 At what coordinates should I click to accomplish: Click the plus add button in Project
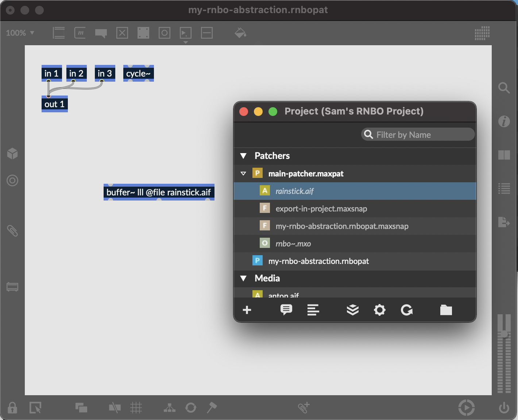(247, 310)
